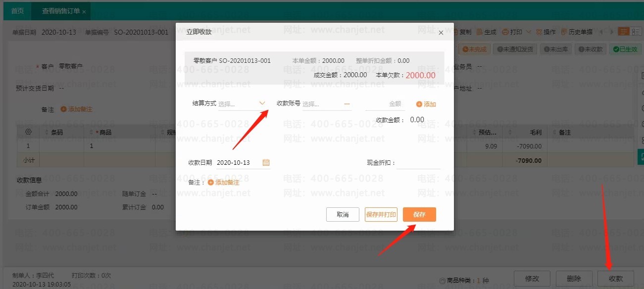Close the 查看销售订单 tab
644x289 pixels.
coord(84,11)
